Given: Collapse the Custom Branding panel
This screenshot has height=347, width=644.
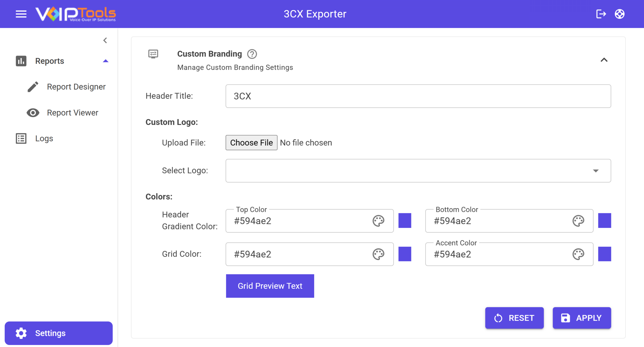Looking at the screenshot, I should point(604,60).
